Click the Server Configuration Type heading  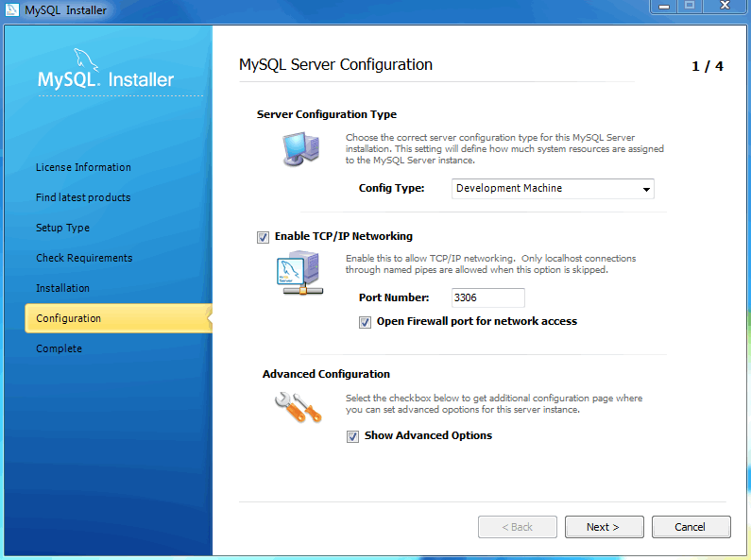327,114
